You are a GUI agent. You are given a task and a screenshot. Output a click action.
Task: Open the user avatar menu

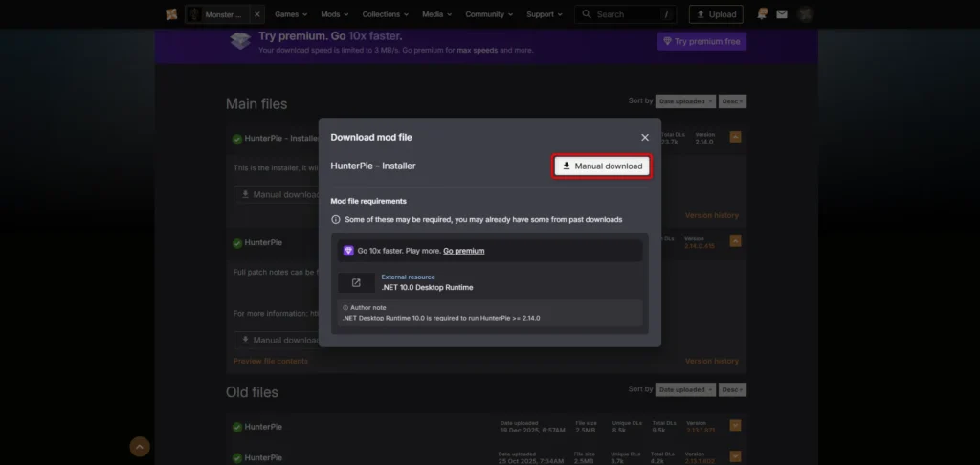[x=806, y=14]
